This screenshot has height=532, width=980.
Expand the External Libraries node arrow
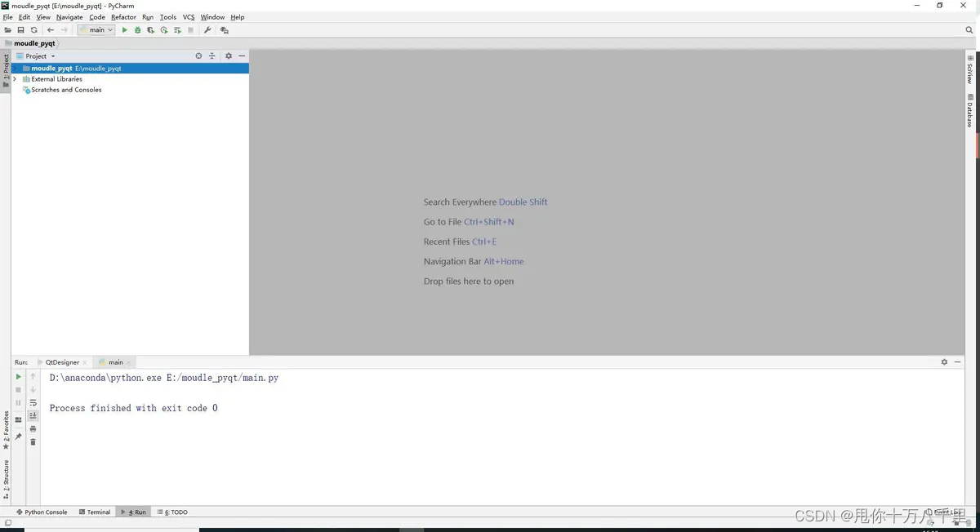15,79
